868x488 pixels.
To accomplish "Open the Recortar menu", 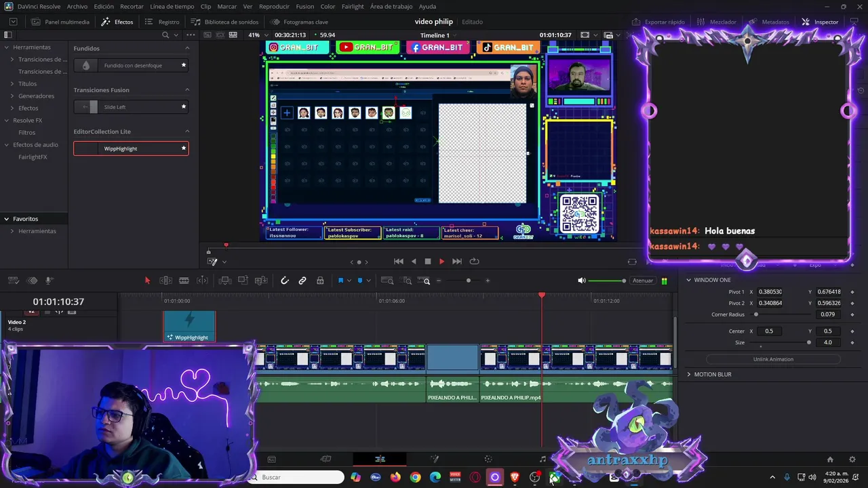I will 132,6.
